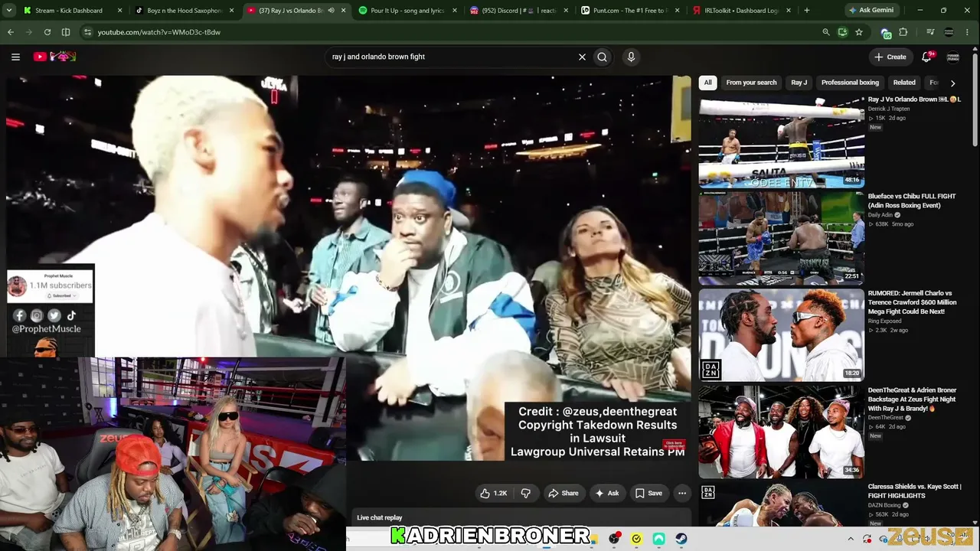Click the Twitter icon in video overlay

[x=54, y=315]
